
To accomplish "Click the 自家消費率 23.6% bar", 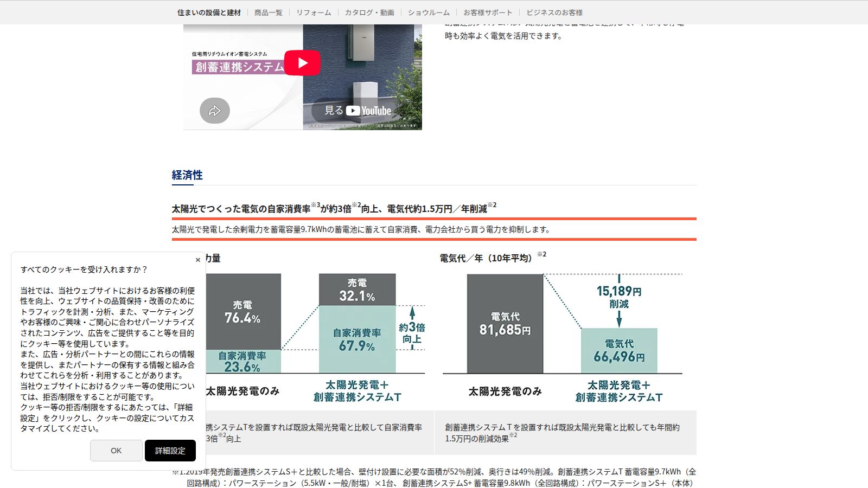I will [243, 362].
